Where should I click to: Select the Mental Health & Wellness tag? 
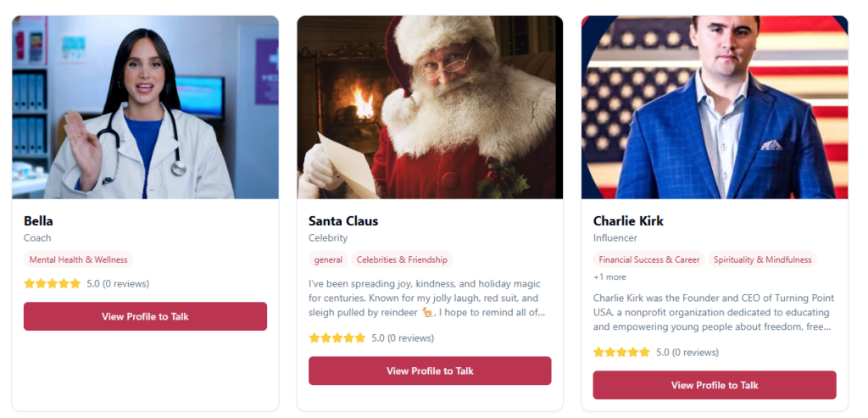[78, 259]
